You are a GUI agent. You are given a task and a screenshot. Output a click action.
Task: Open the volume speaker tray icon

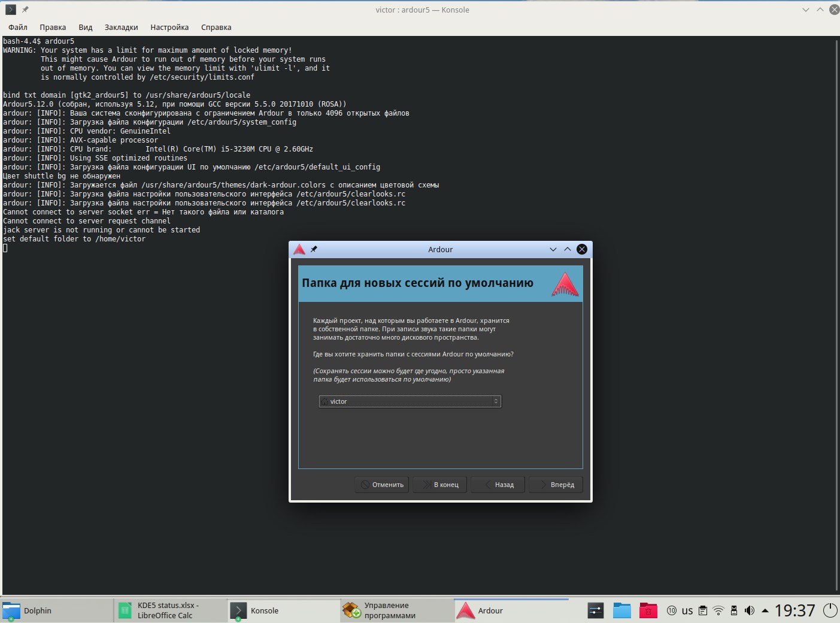click(x=750, y=610)
